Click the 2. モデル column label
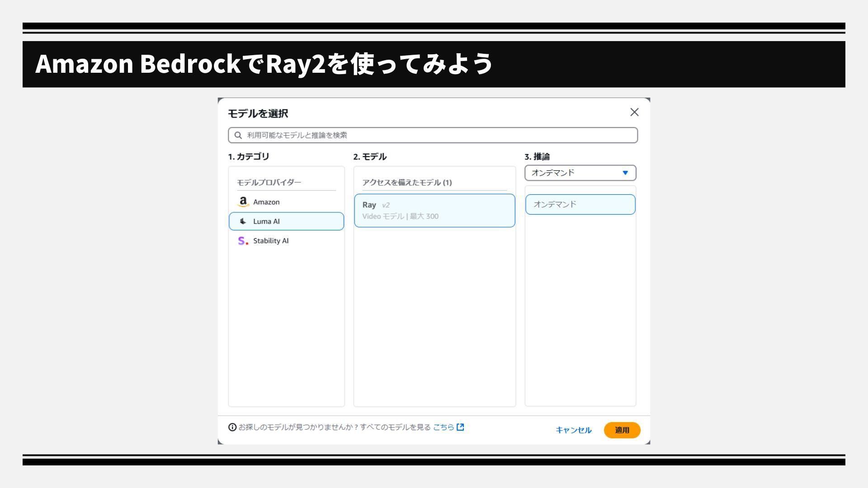 370,157
